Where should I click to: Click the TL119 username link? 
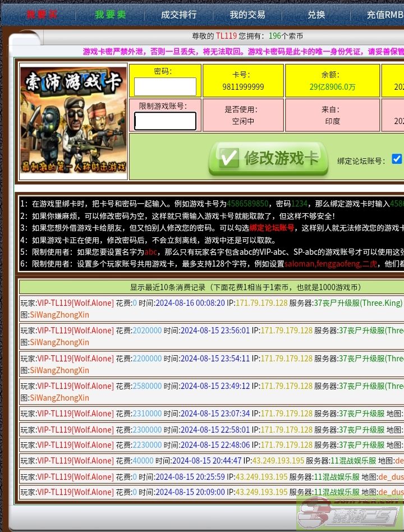(226, 36)
